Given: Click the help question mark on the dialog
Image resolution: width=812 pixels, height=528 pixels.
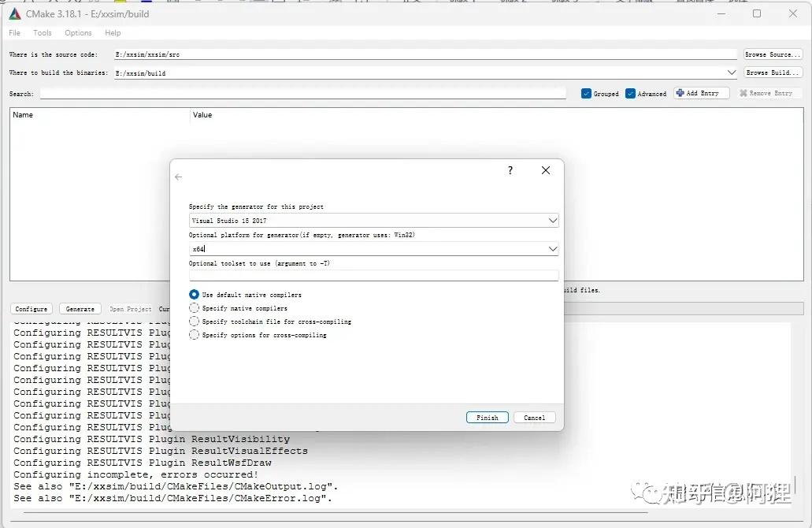Looking at the screenshot, I should [510, 170].
